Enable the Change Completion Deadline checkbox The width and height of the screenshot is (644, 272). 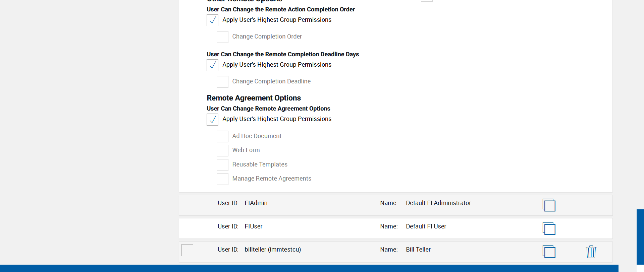coord(222,82)
